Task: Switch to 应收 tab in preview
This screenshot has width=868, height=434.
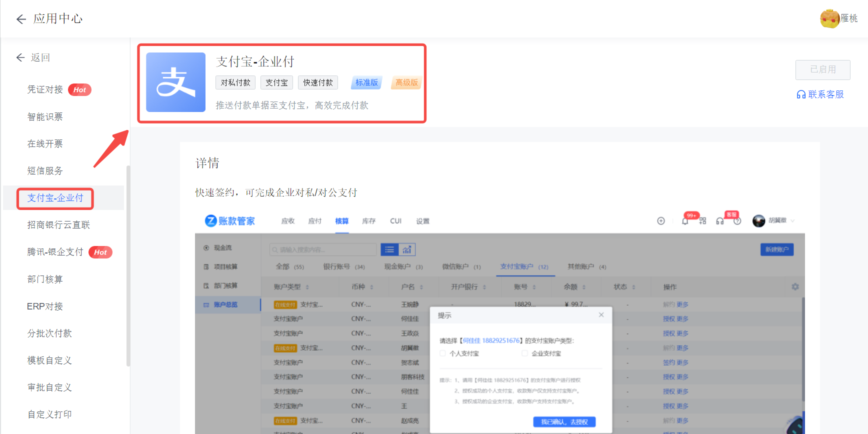Action: tap(288, 221)
